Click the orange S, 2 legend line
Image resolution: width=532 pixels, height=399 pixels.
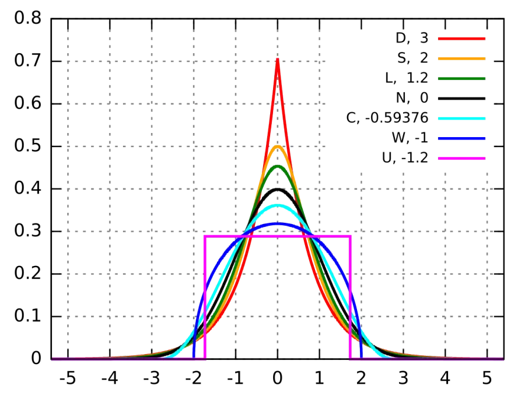pos(462,59)
